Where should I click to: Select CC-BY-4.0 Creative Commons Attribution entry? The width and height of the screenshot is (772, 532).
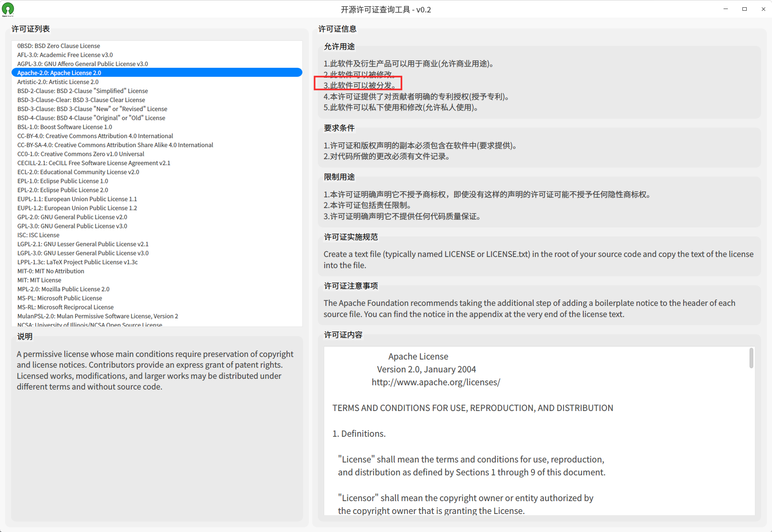tap(157, 136)
